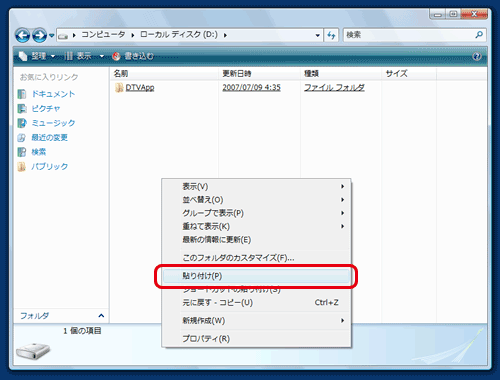Click the 表示 toolbar button
Viewport: 500px width, 380px height.
[x=78, y=56]
